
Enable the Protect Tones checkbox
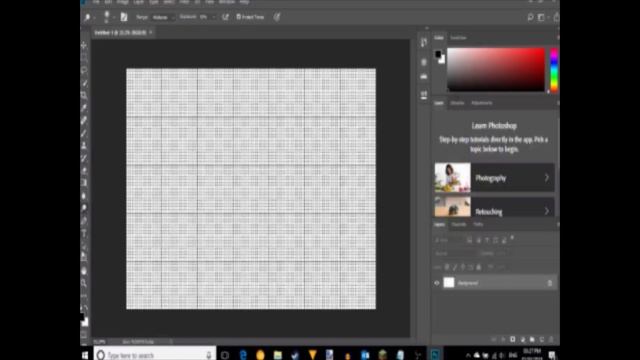click(x=238, y=17)
